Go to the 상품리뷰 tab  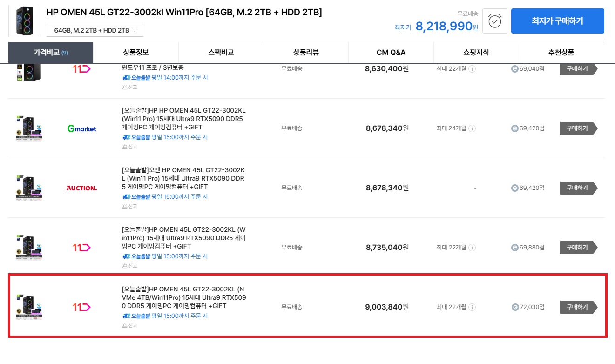pos(306,53)
